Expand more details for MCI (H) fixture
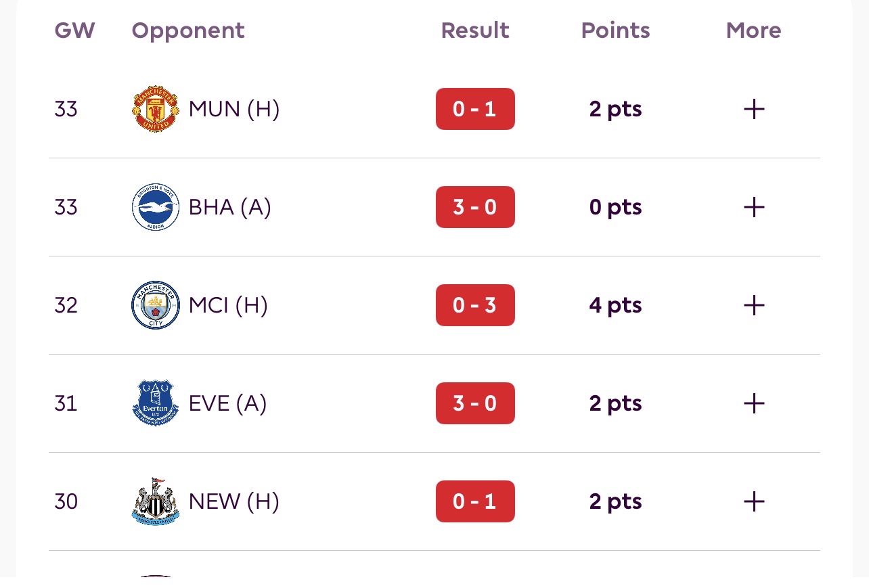Viewport: 869px width, 588px height. point(753,305)
